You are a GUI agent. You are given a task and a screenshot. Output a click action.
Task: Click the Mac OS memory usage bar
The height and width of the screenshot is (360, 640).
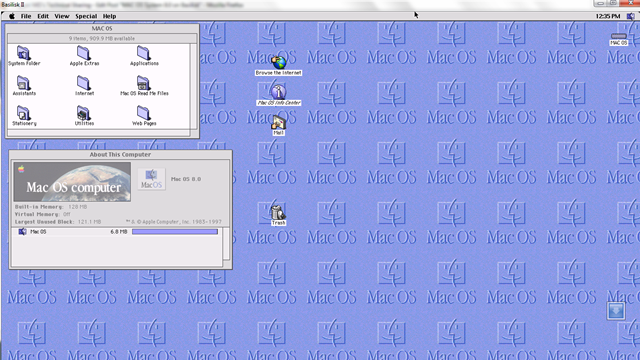coord(175,231)
